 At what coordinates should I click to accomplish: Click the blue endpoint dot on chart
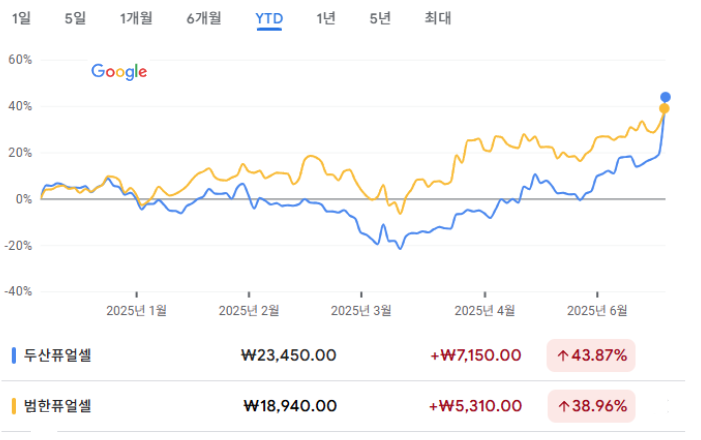point(665,97)
